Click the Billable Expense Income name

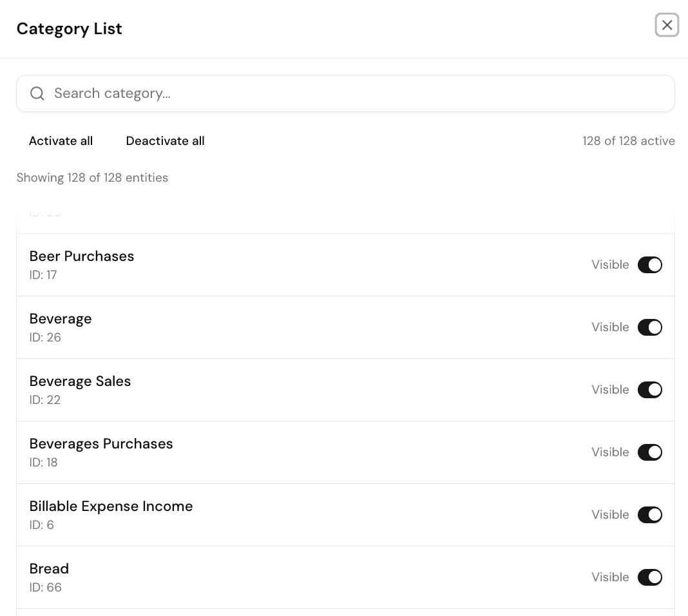click(x=111, y=506)
